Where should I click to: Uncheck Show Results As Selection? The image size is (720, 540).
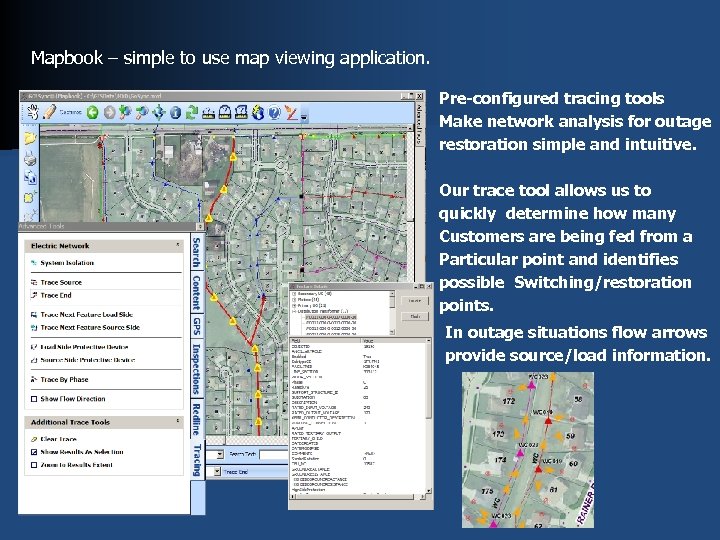(34, 452)
